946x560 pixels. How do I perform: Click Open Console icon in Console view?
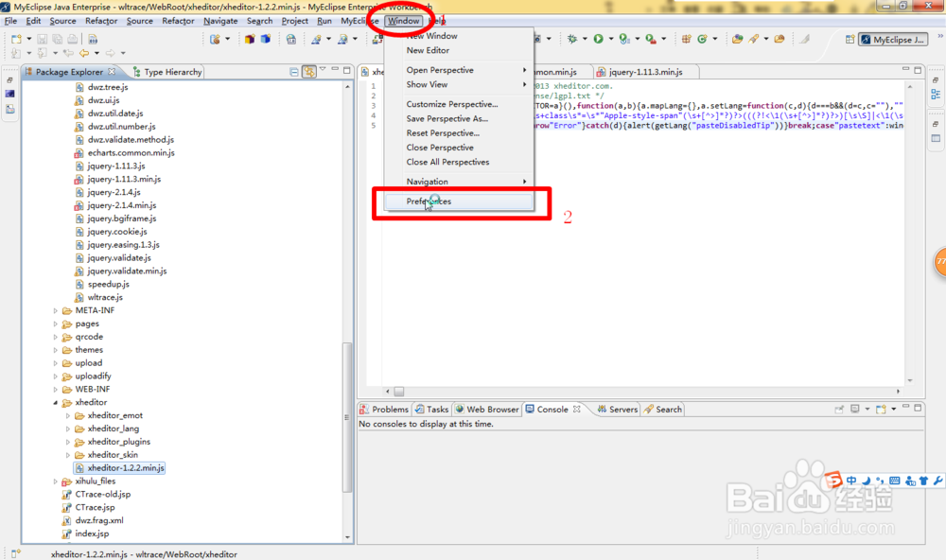pos(881,410)
